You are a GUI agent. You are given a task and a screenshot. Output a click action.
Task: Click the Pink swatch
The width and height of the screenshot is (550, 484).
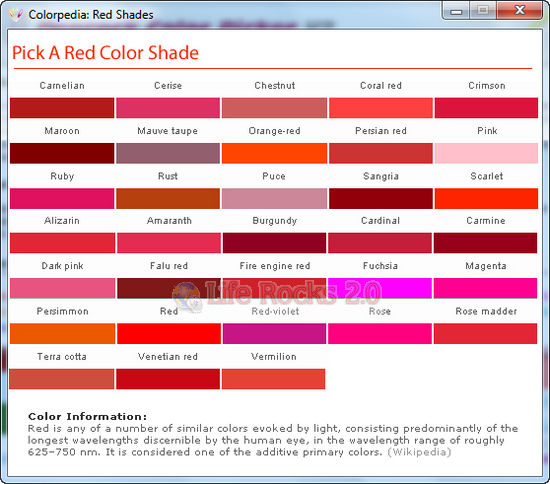point(487,153)
